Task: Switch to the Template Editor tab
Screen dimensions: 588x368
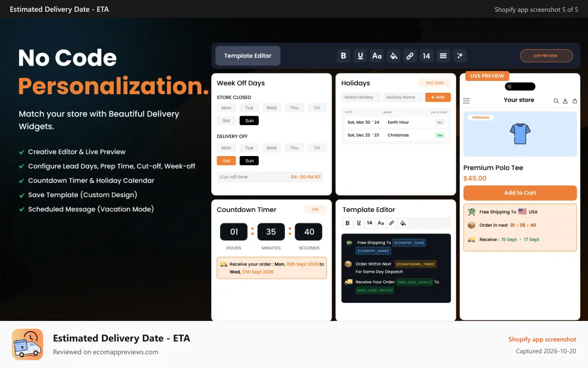Action: (x=248, y=56)
